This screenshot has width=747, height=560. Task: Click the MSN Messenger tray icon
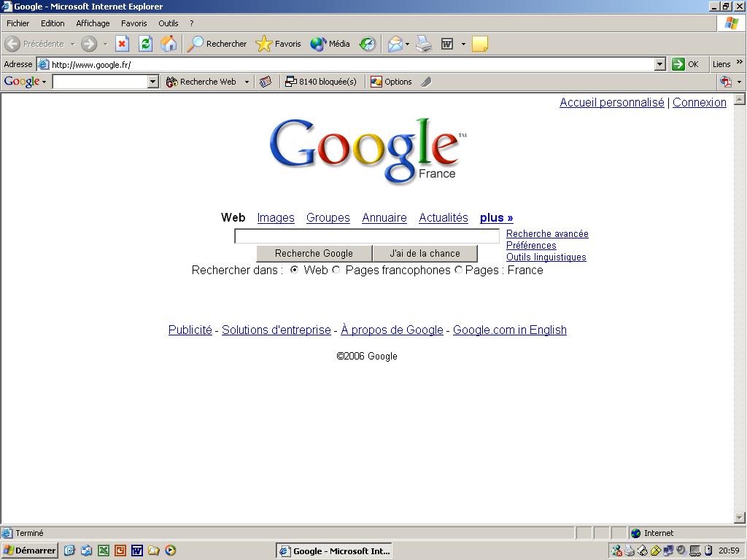[616, 551]
